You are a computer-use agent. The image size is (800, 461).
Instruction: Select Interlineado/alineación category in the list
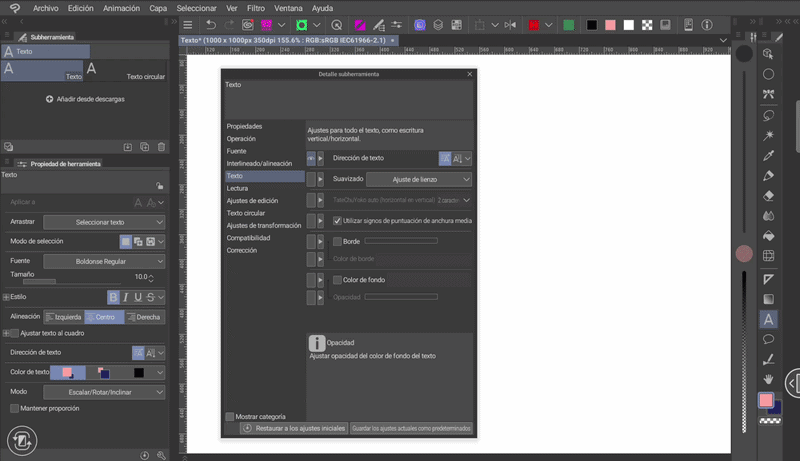coord(259,163)
